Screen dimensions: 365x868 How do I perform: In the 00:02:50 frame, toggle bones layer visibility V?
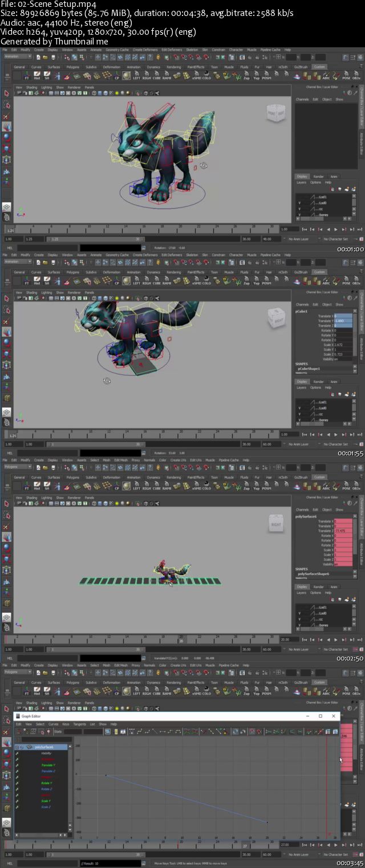click(299, 625)
